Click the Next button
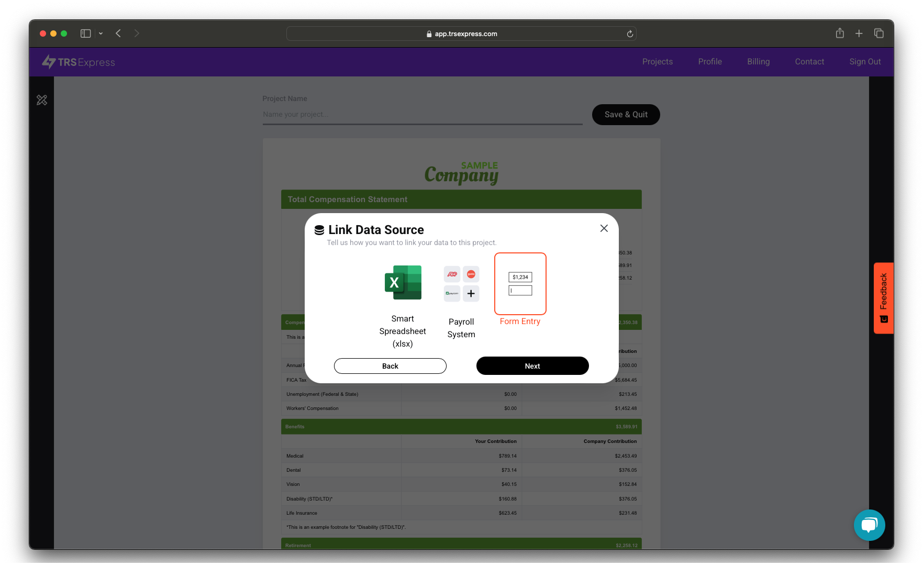Screen dimensions: 923x588 pos(532,366)
